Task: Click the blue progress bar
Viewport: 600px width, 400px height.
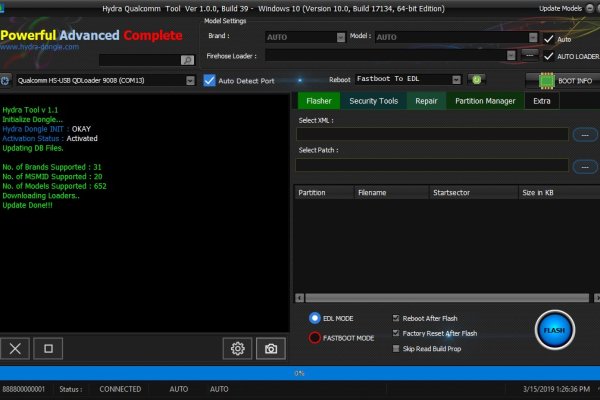Action: (300, 372)
